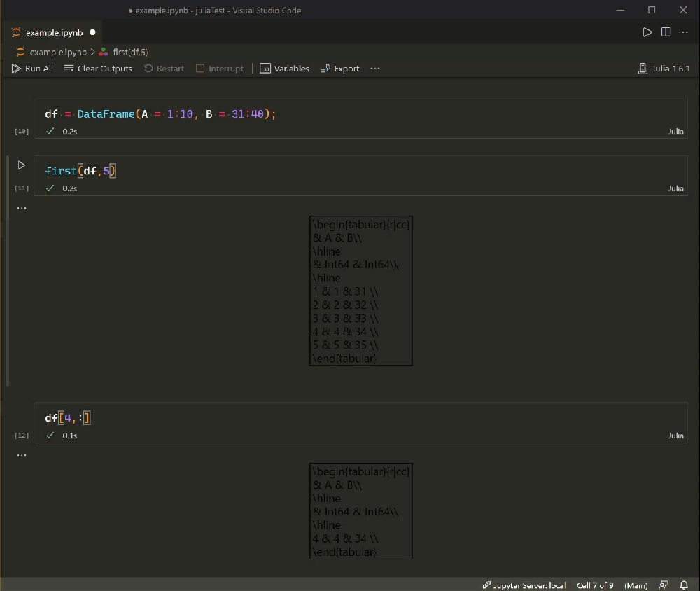700x591 pixels.
Task: Click Cell 7 of 9 in the status bar
Action: pos(594,585)
